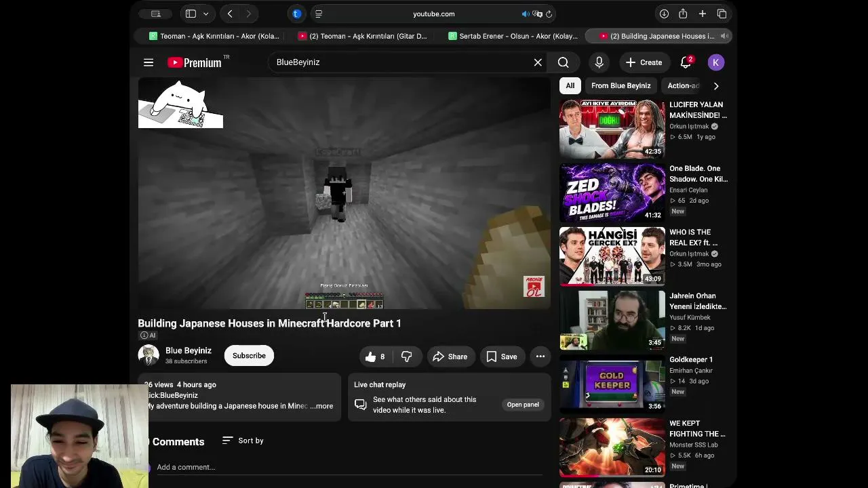Click the ABONE OL watermark in video
868x488 pixels.
(x=534, y=287)
